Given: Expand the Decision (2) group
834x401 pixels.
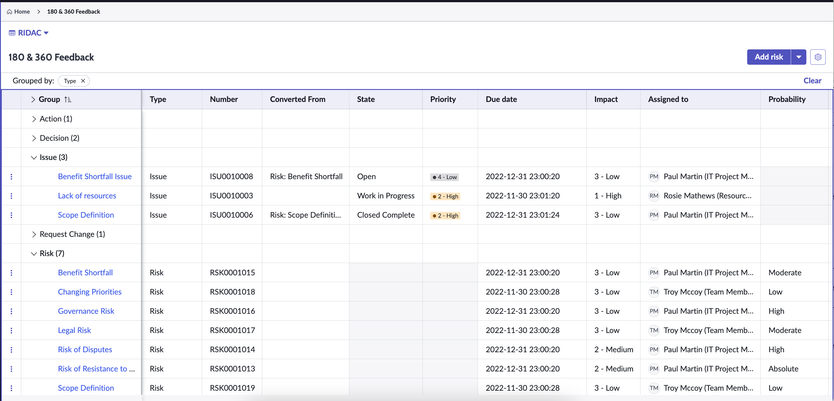Looking at the screenshot, I should [35, 138].
